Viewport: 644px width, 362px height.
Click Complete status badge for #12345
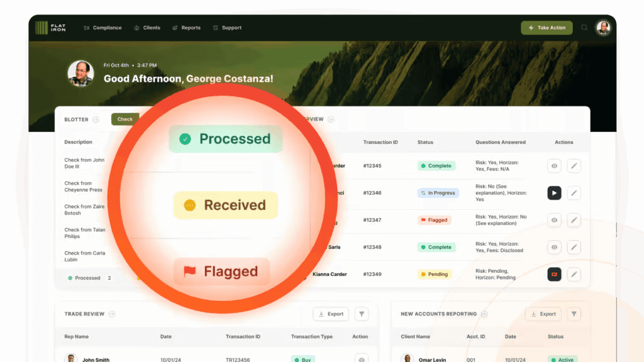pyautogui.click(x=436, y=166)
